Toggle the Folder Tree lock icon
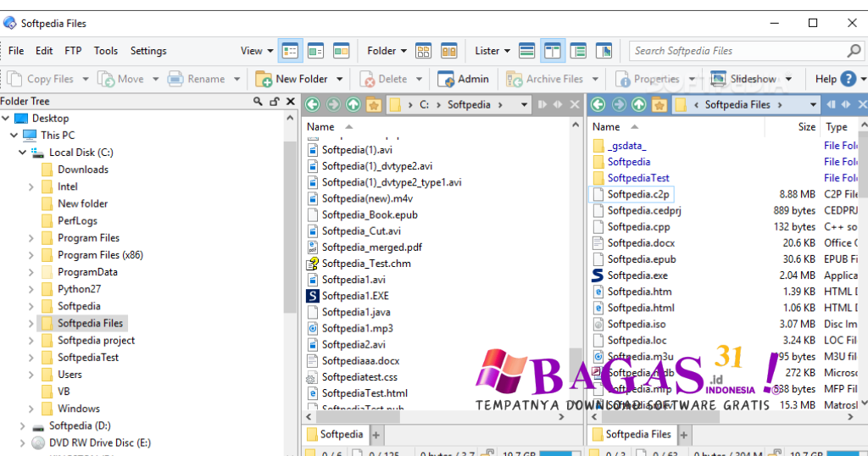Screen dimensions: 868x456 (x=275, y=101)
